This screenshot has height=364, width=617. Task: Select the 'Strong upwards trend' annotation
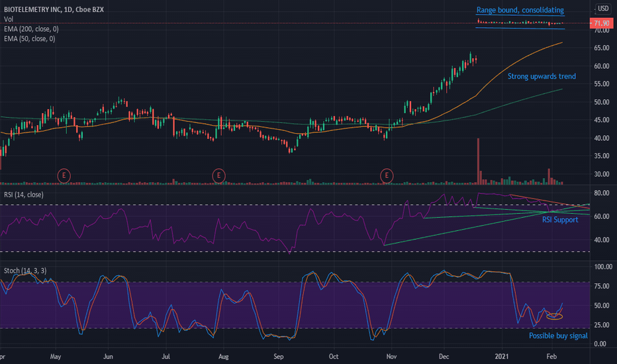[x=542, y=76]
